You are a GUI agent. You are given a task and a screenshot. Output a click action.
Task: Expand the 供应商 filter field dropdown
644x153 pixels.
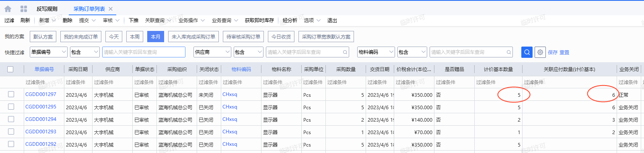[x=212, y=52]
